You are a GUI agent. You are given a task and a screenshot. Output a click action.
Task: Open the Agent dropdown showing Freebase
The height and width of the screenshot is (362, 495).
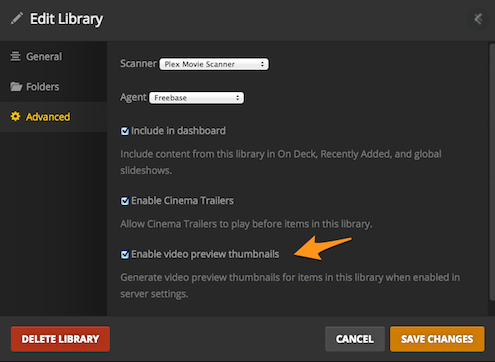(197, 98)
